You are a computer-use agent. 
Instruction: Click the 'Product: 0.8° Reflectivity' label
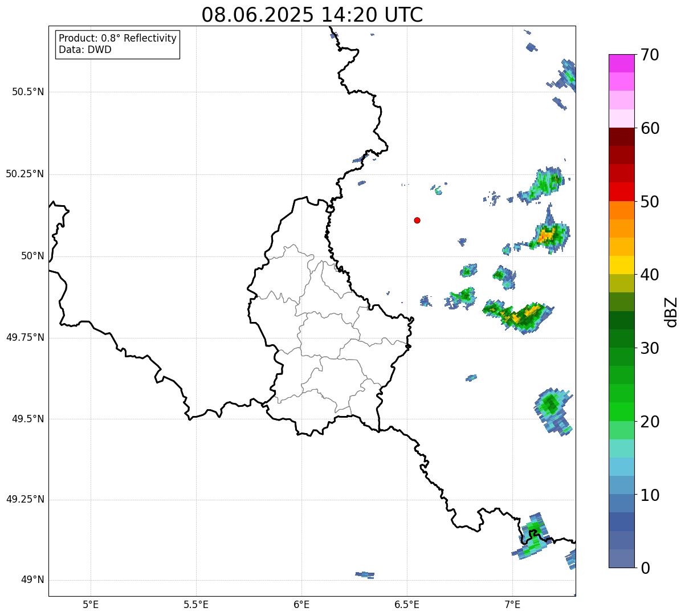(118, 38)
